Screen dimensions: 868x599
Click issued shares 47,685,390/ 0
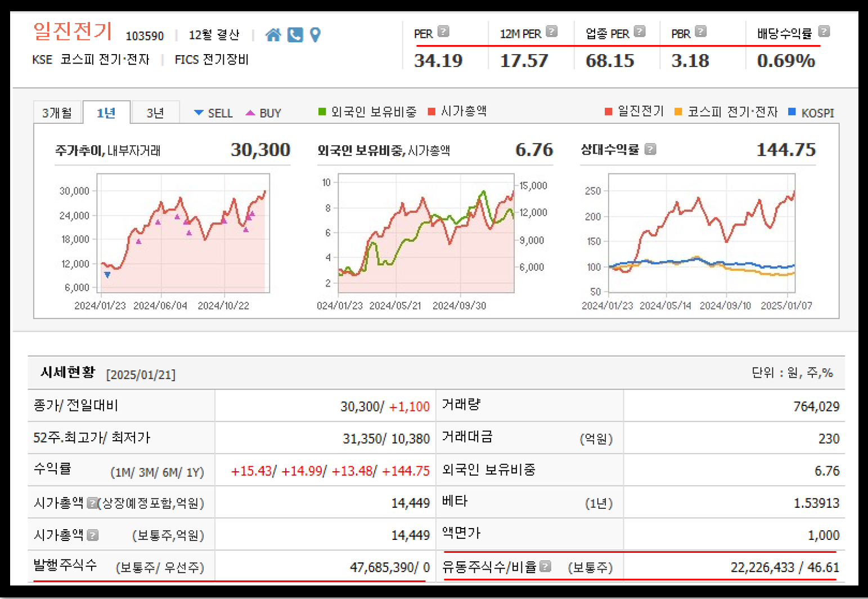(390, 567)
